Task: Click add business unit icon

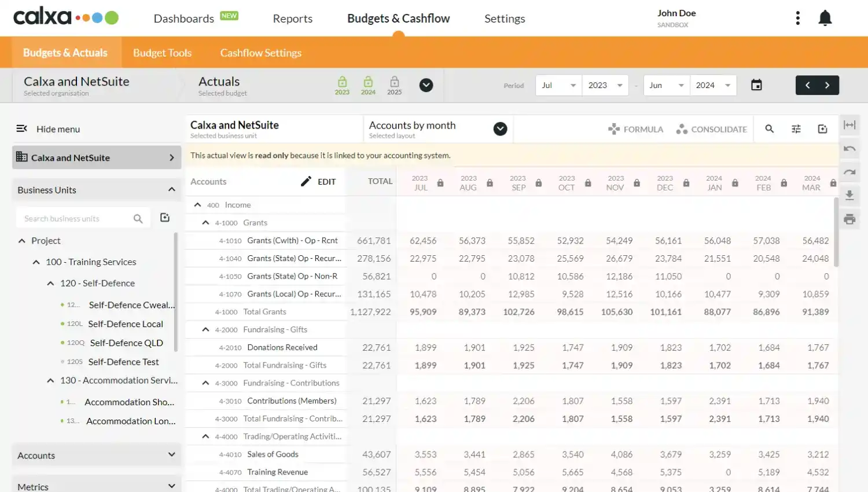Action: coord(165,218)
